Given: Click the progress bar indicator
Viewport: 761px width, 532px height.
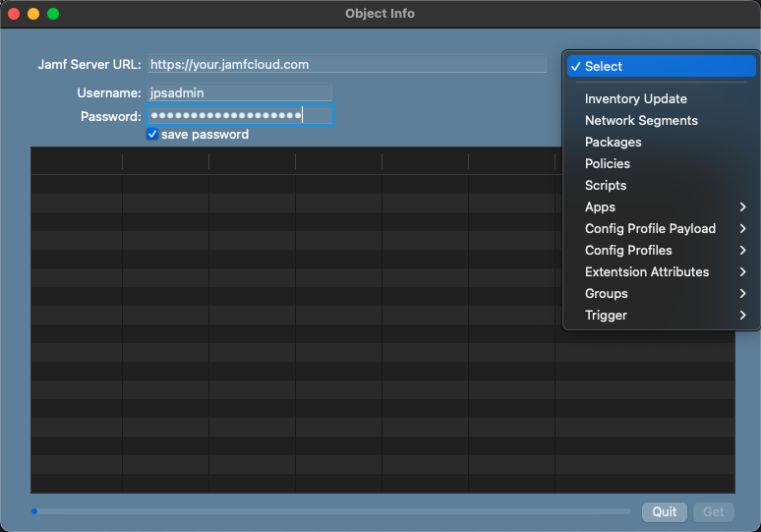Looking at the screenshot, I should coord(331,511).
